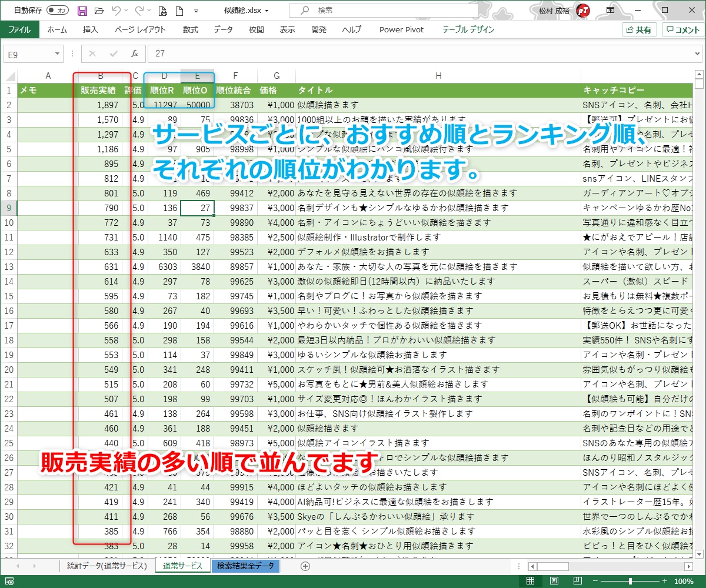The width and height of the screenshot is (706, 588).
Task: Expand the redo history dropdown arrow
Action: 149,11
